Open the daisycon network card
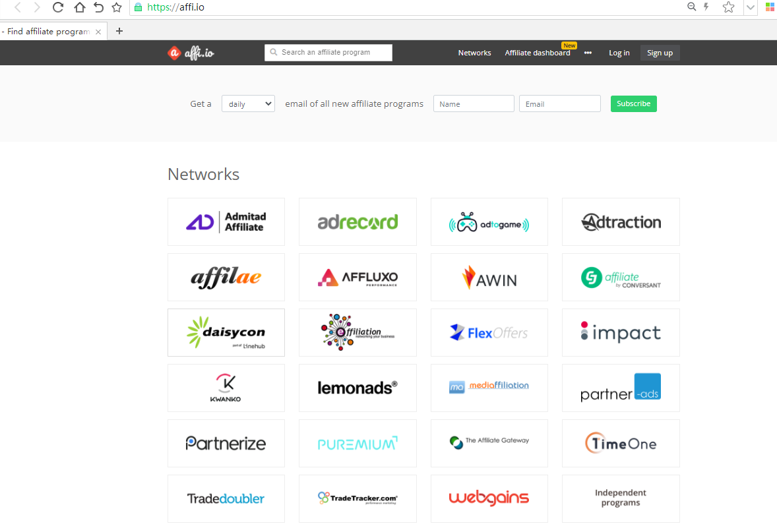 point(226,332)
